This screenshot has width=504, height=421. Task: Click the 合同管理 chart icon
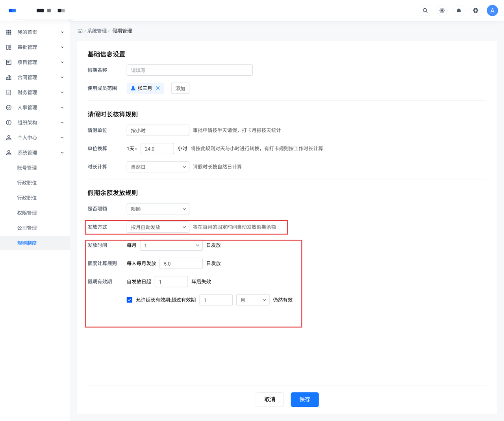(x=9, y=77)
